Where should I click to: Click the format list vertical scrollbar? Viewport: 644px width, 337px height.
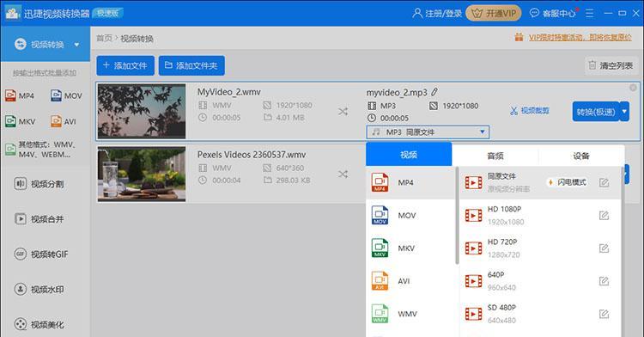[457, 215]
